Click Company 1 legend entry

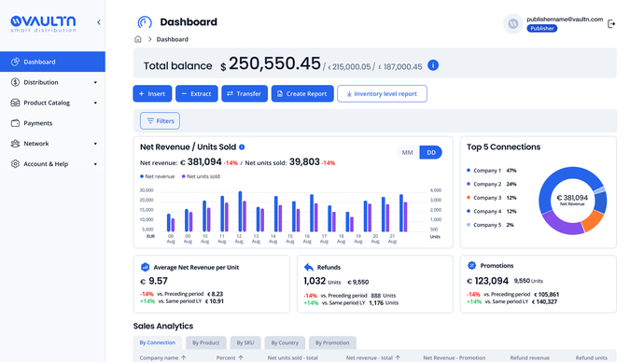pyautogui.click(x=491, y=171)
